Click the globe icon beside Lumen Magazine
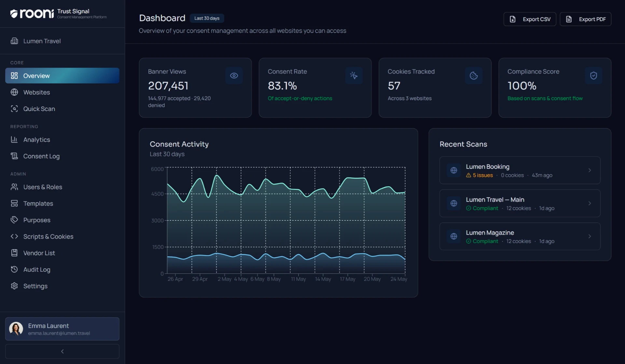The height and width of the screenshot is (364, 625). point(454,236)
